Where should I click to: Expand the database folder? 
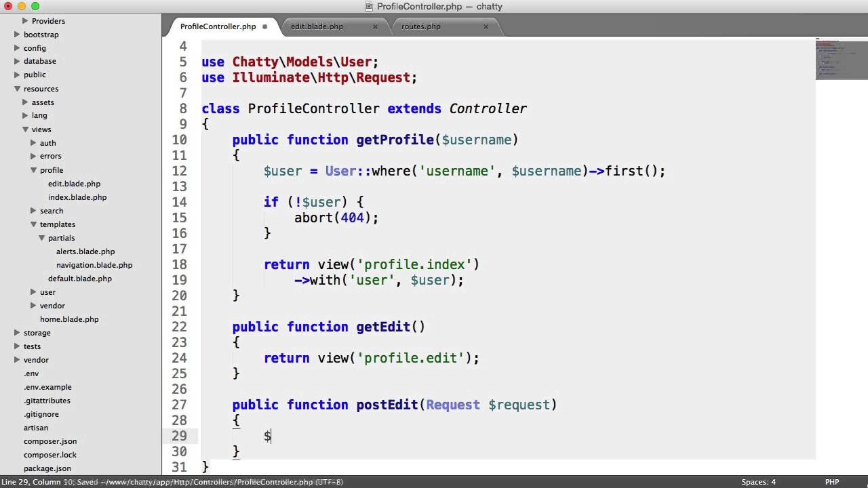17,61
